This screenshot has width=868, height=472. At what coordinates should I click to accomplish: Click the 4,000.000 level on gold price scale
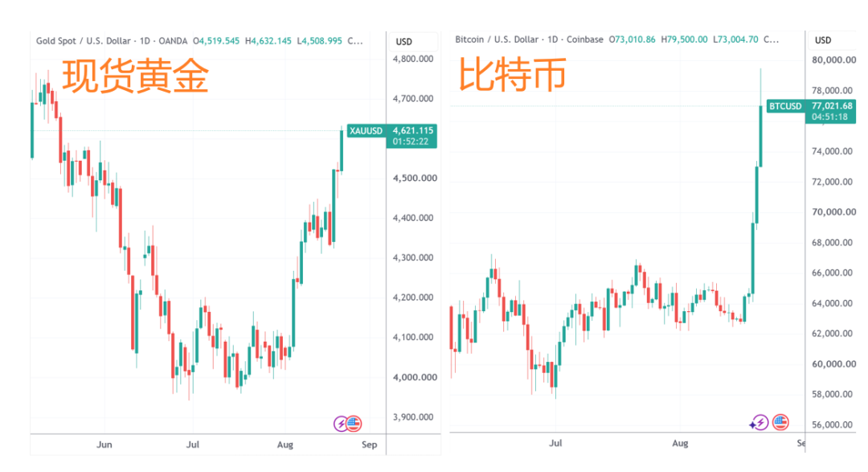click(416, 377)
